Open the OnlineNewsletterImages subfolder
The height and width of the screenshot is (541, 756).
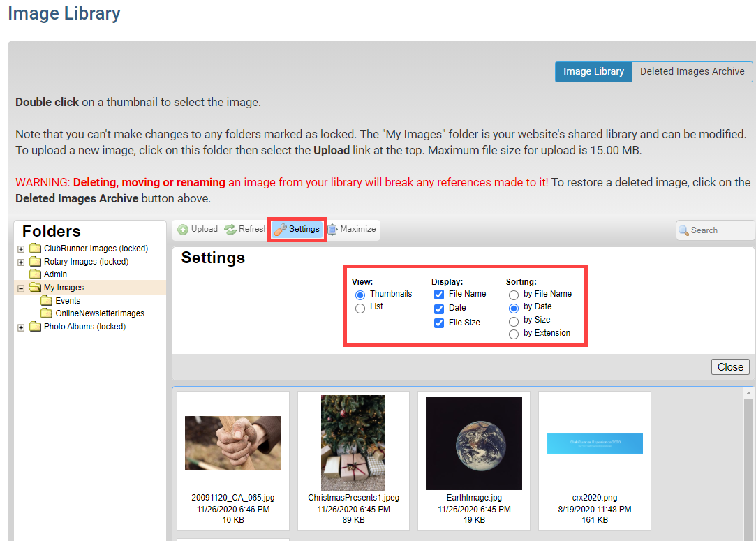pos(100,313)
